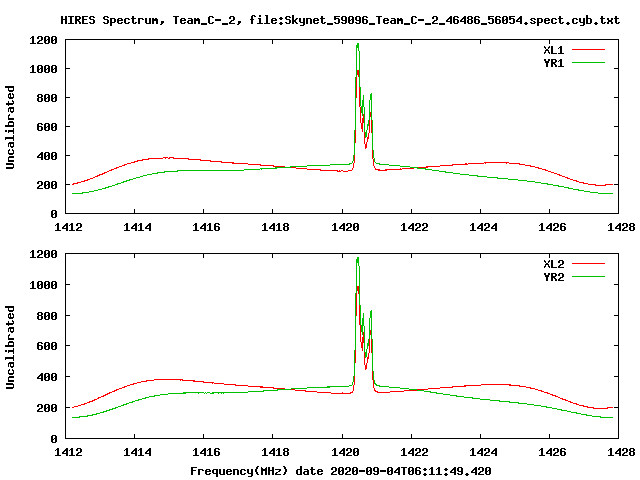Click the 1200 tick label in XL2/YR2 plot
The image size is (640, 480).
tap(43, 254)
